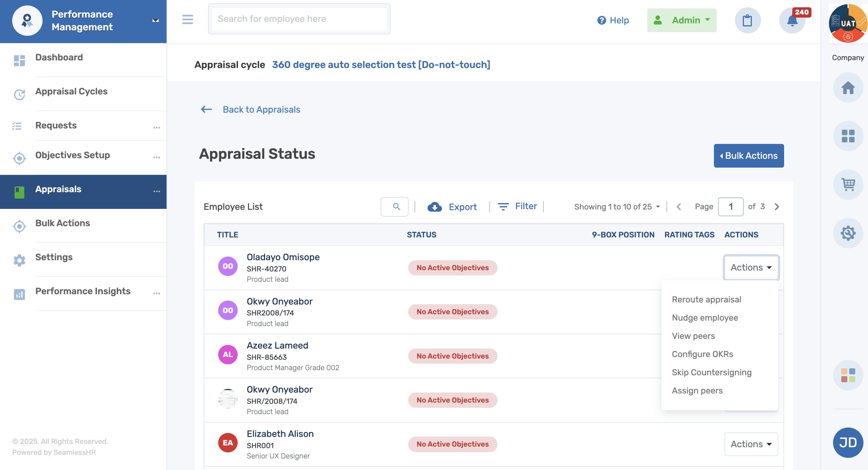Image resolution: width=868 pixels, height=470 pixels.
Task: Click the Export cloud icon
Action: pos(435,207)
